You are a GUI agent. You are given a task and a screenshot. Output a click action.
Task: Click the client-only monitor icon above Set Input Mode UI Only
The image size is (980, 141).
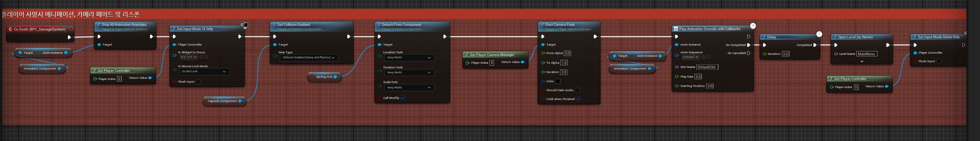click(245, 25)
